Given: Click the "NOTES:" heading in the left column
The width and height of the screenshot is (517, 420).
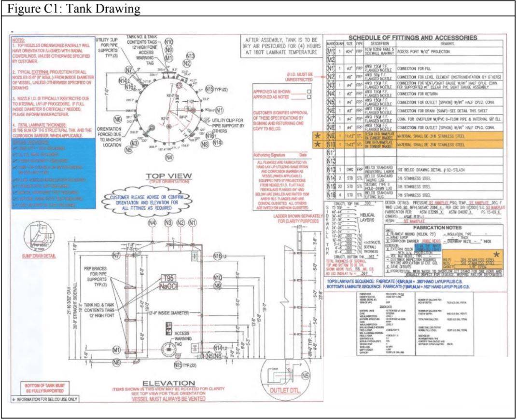Looking at the screenshot, I should 18,41.
